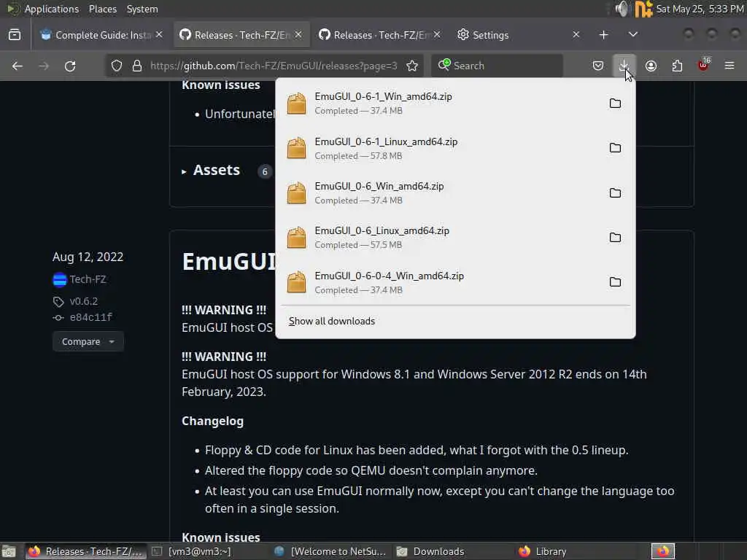Click the URL address bar

click(x=274, y=66)
